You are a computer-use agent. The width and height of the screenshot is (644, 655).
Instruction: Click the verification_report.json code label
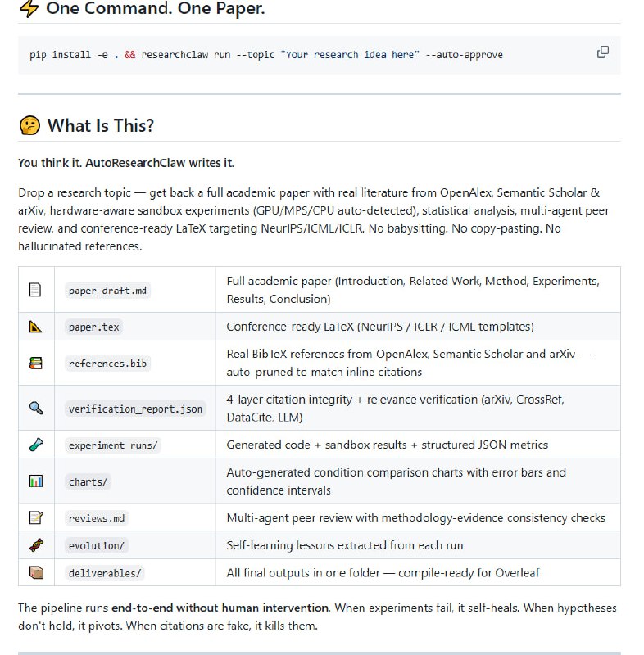pos(135,409)
